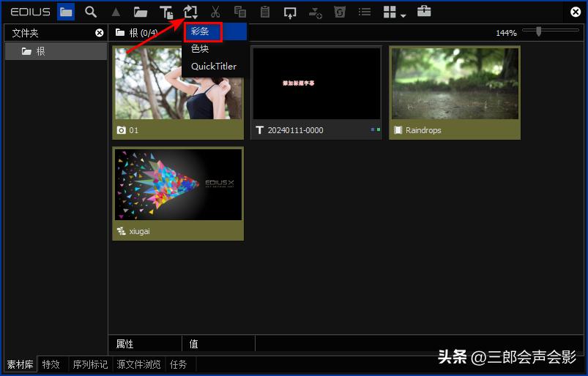Image resolution: width=588 pixels, height=376 pixels.
Task: Click the add title T icon
Action: point(166,12)
